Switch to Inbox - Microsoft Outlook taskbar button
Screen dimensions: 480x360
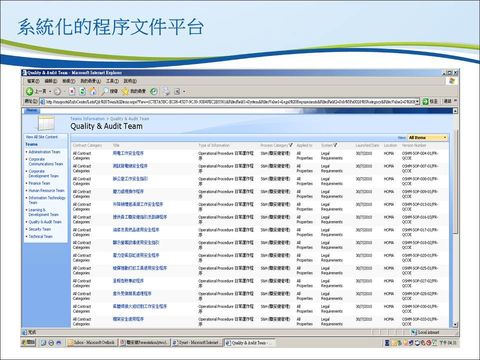click(92, 342)
